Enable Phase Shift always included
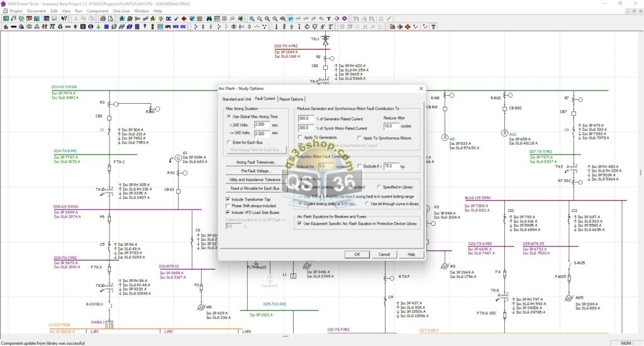Viewport: 644px width, 346px height. (x=228, y=206)
